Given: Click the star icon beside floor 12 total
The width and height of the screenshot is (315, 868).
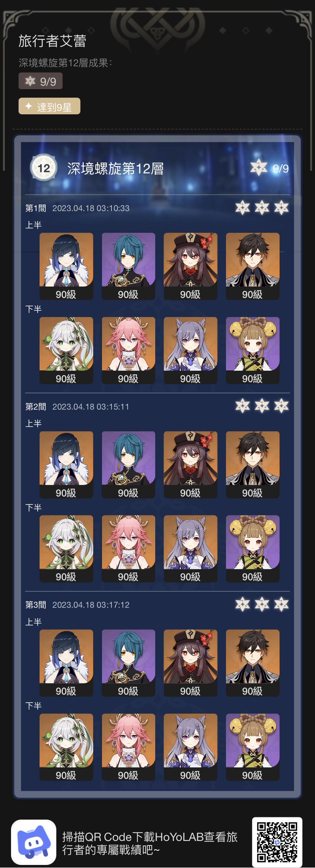Looking at the screenshot, I should pyautogui.click(x=259, y=168).
